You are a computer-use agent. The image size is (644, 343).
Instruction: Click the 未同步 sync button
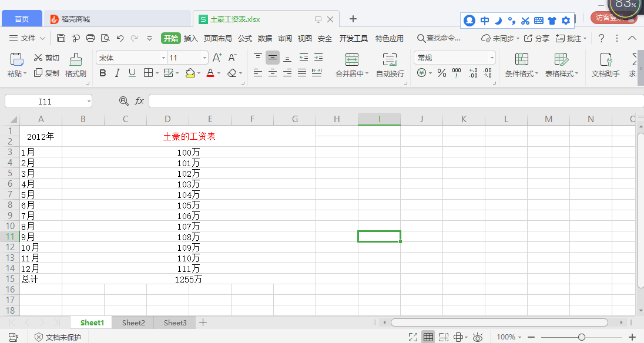pos(500,38)
